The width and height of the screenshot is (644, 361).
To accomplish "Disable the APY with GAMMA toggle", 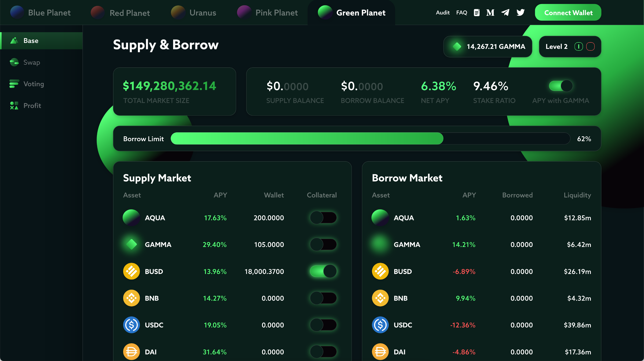I will click(561, 86).
